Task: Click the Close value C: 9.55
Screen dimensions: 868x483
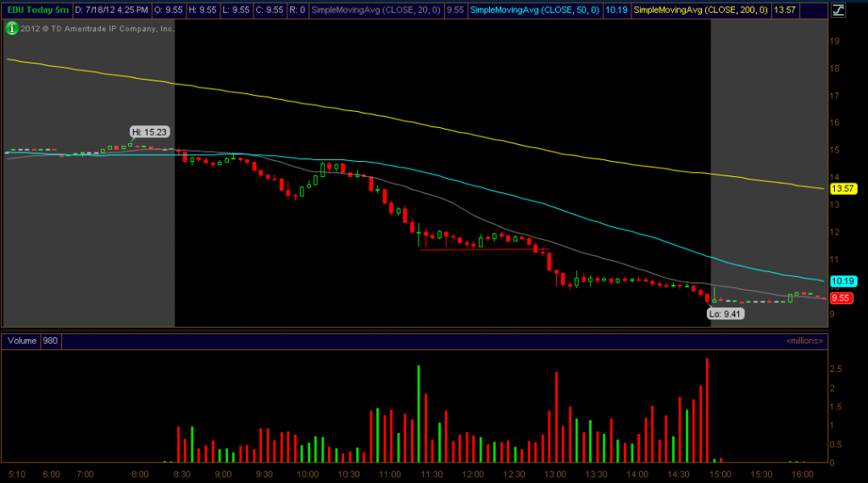Action: click(270, 10)
